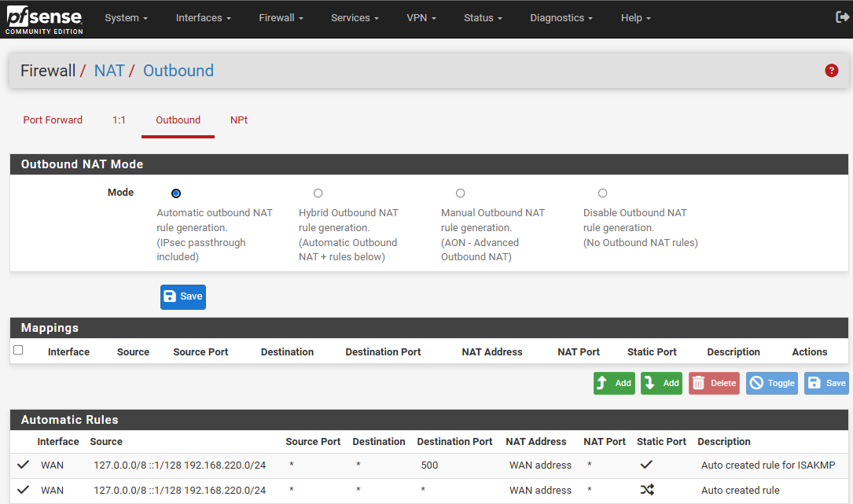The image size is (853, 504).
Task: Add mapping to top of list
Action: click(x=614, y=383)
